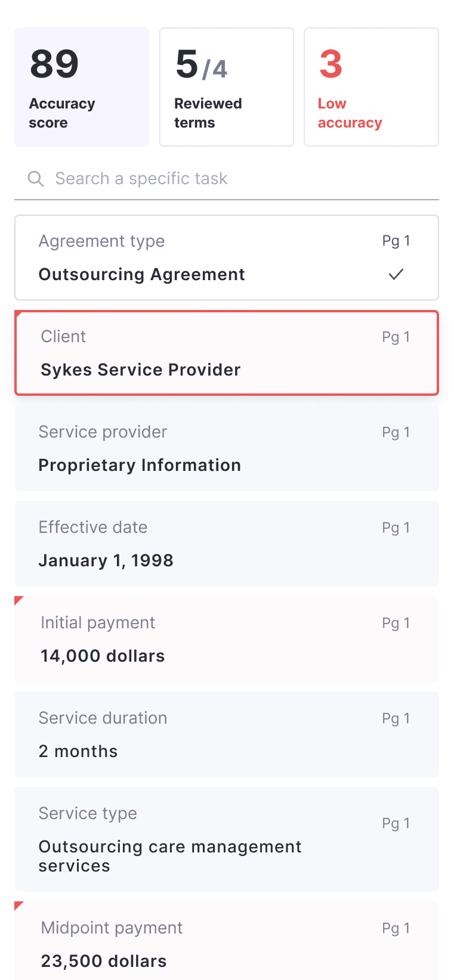
Task: Click Pg 1 link on Service duration card
Action: coord(396,718)
